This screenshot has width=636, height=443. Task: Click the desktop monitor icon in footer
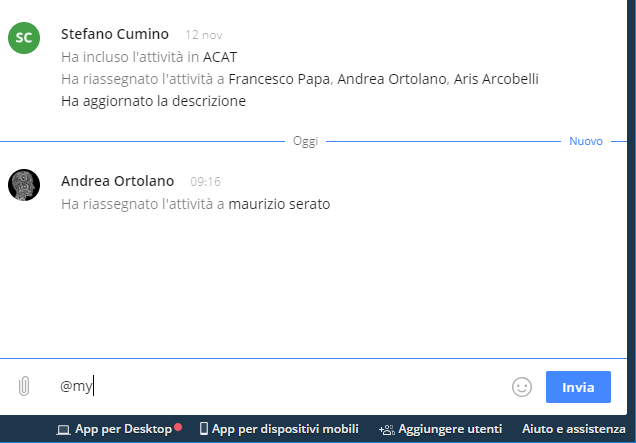coord(63,430)
